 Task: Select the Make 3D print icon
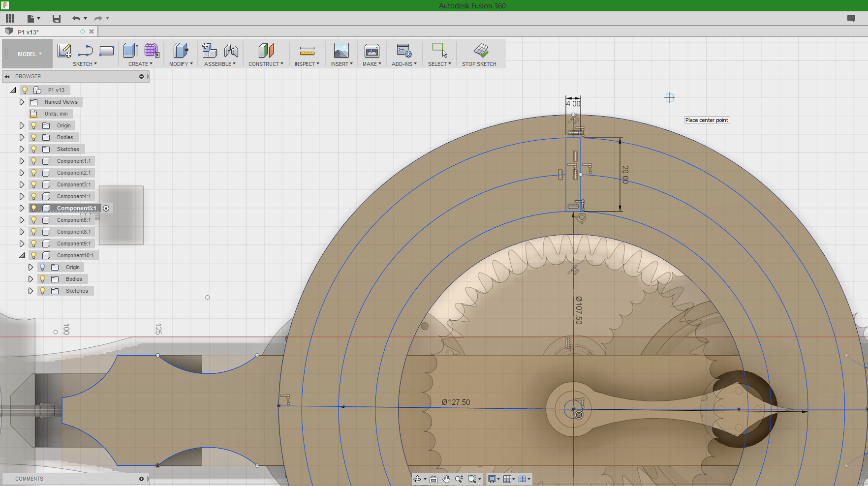tap(372, 51)
